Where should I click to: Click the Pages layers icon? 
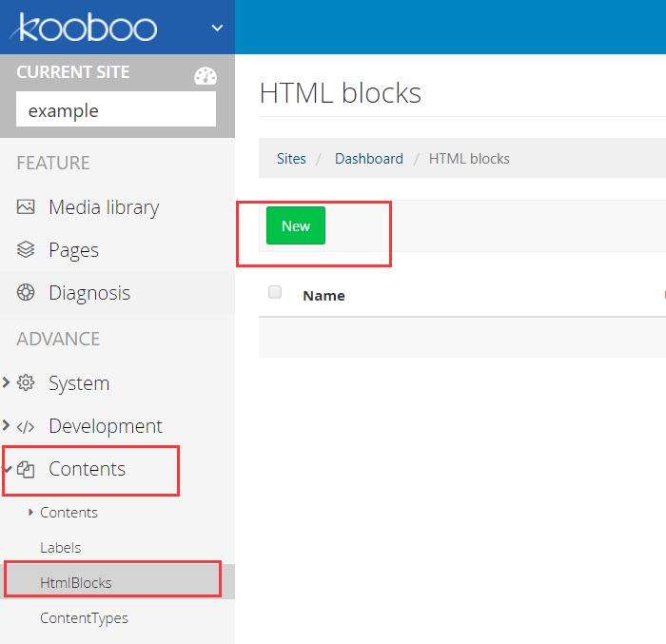(x=26, y=249)
